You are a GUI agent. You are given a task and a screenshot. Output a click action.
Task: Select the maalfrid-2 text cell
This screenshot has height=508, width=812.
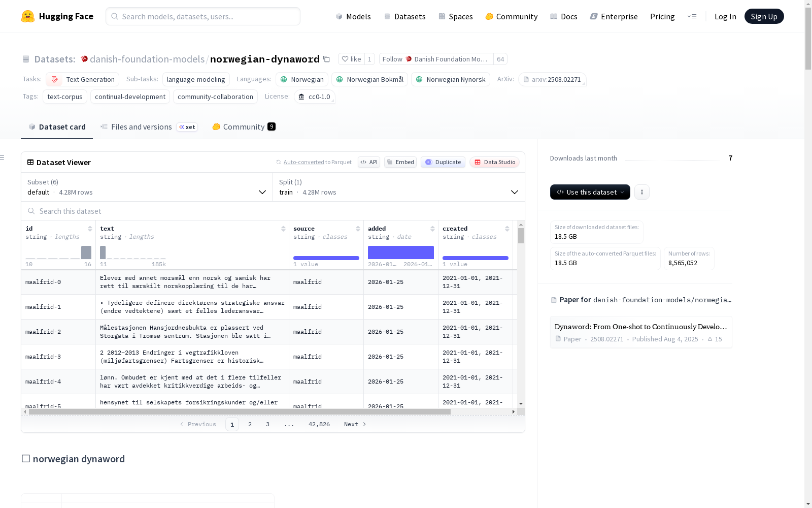[192, 332]
